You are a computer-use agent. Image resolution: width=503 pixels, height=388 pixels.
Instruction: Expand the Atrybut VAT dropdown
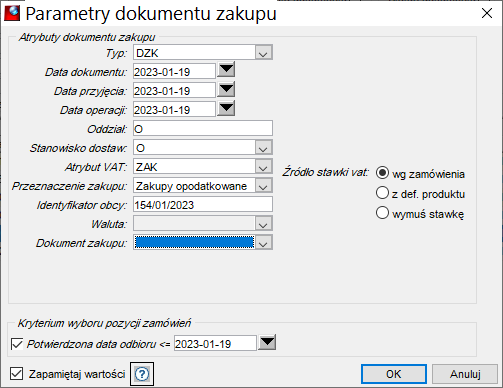(x=263, y=167)
